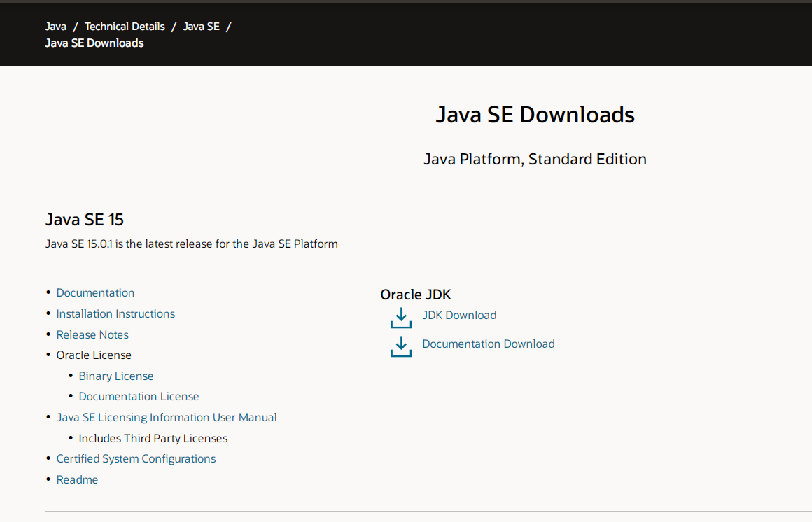Click the 'Java Platform, Standard Edition' subtitle
This screenshot has height=522, width=812.
[535, 159]
